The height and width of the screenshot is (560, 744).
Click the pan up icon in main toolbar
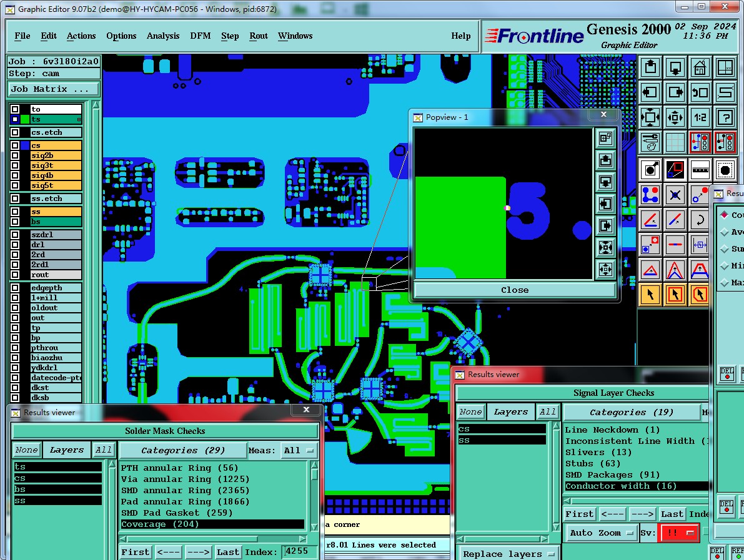pos(650,67)
